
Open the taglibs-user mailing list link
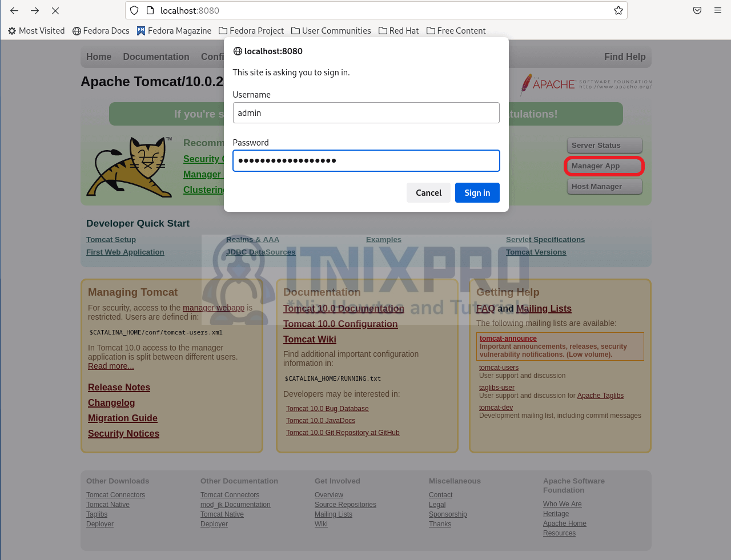(x=497, y=388)
